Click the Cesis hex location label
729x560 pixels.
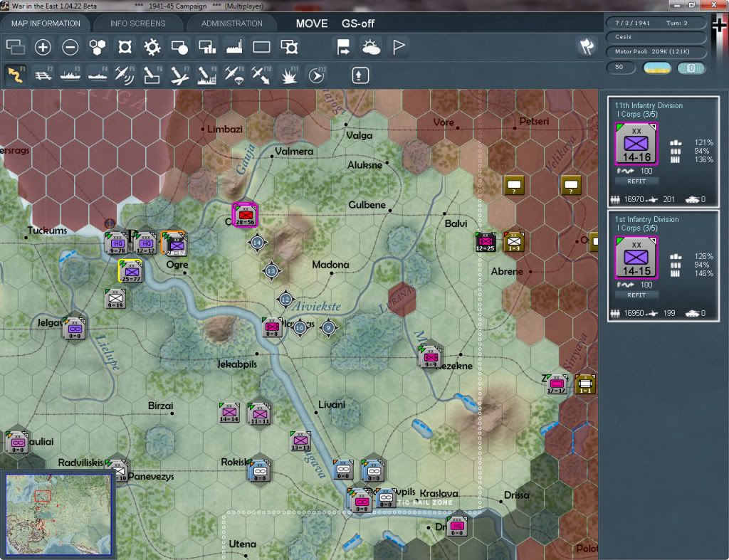point(656,37)
